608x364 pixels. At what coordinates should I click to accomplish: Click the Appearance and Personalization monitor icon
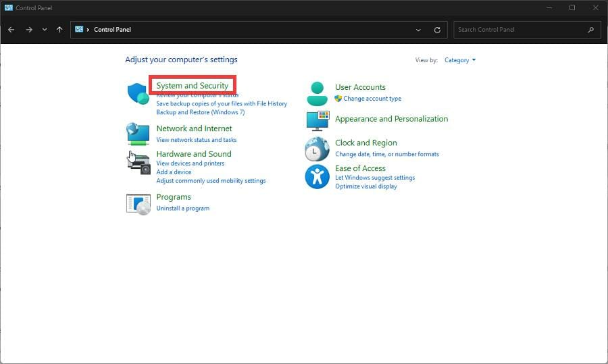(x=317, y=121)
